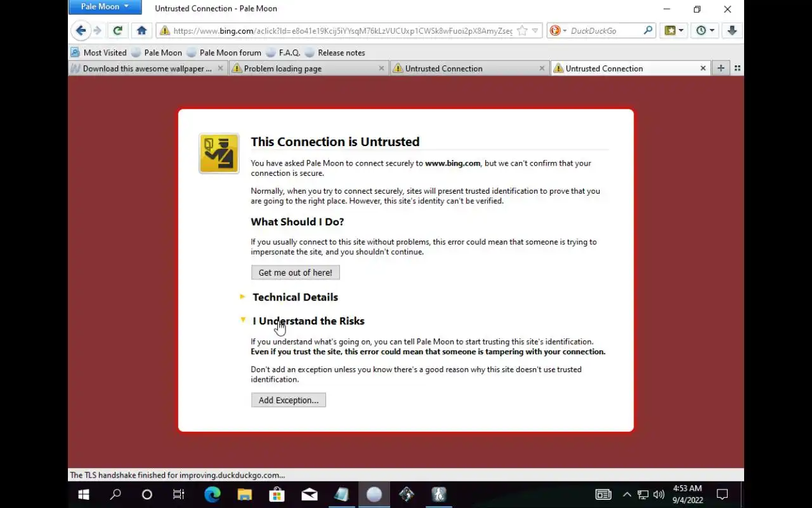Image resolution: width=812 pixels, height=508 pixels.
Task: Click the Get me out of here! button
Action: click(x=296, y=272)
